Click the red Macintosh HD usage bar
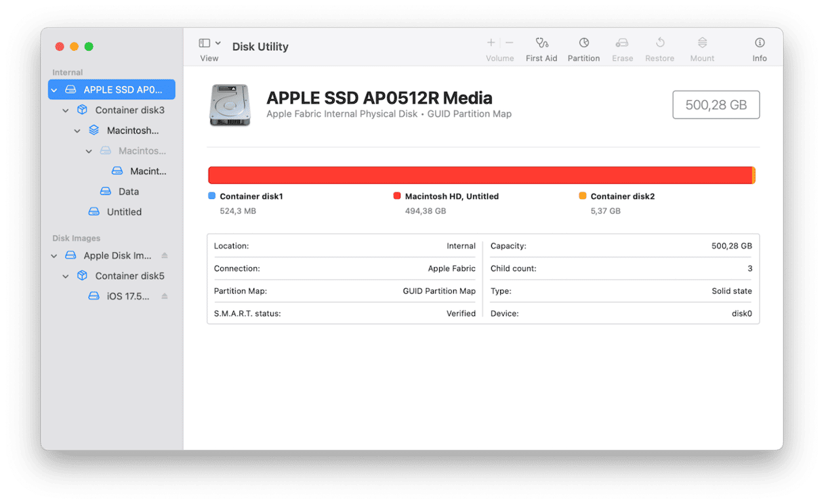Image resolution: width=824 pixels, height=504 pixels. tap(480, 175)
